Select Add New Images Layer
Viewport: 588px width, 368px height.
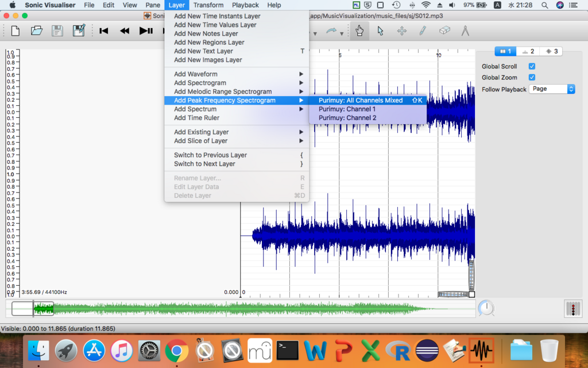coord(237,60)
